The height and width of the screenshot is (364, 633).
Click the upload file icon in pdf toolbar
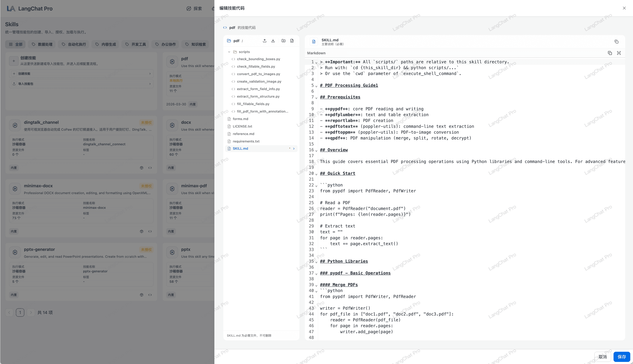pyautogui.click(x=264, y=41)
